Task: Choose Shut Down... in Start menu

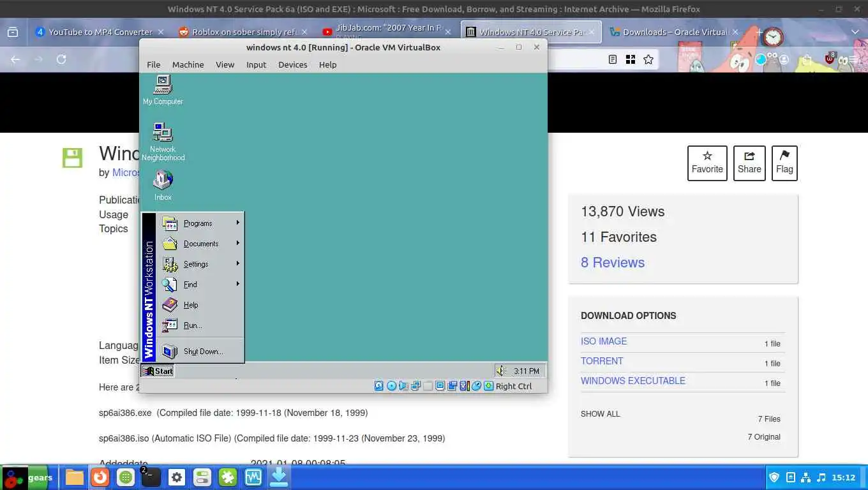Action: (200, 351)
